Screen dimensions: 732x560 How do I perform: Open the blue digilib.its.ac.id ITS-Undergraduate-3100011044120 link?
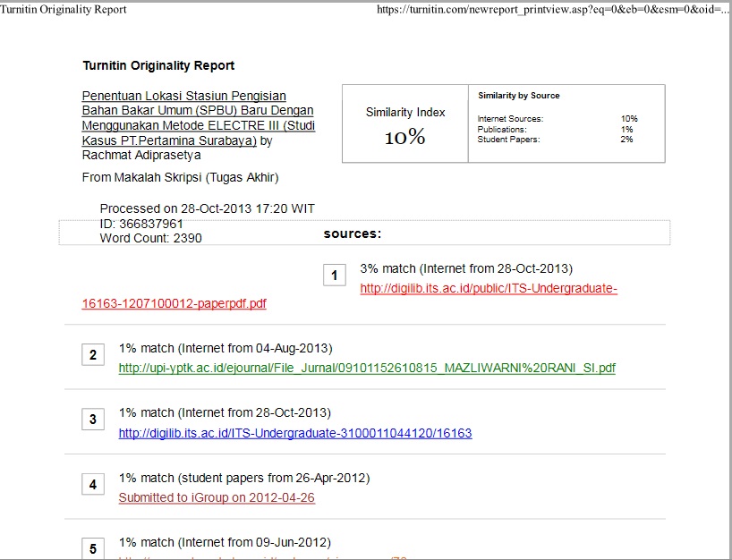coord(295,433)
